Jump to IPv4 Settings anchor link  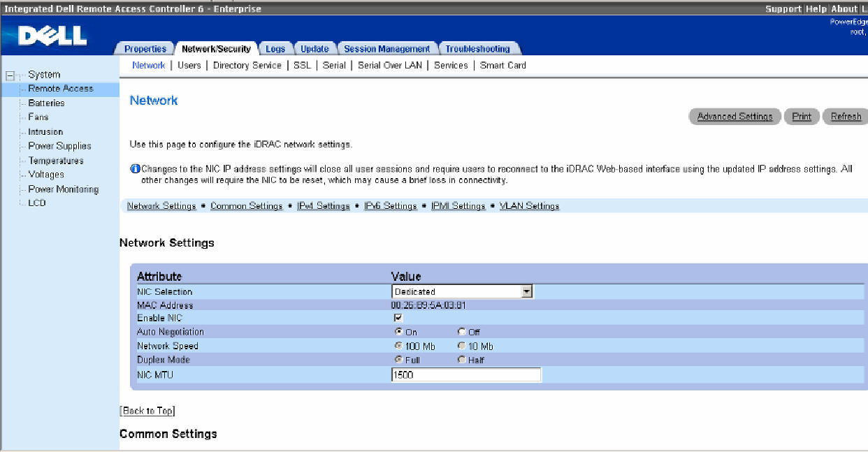pyautogui.click(x=324, y=206)
